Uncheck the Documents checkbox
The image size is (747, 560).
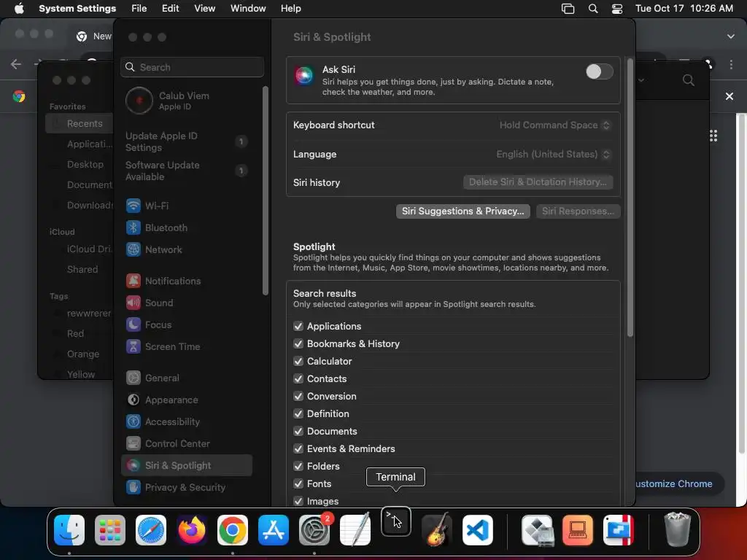[x=298, y=432]
